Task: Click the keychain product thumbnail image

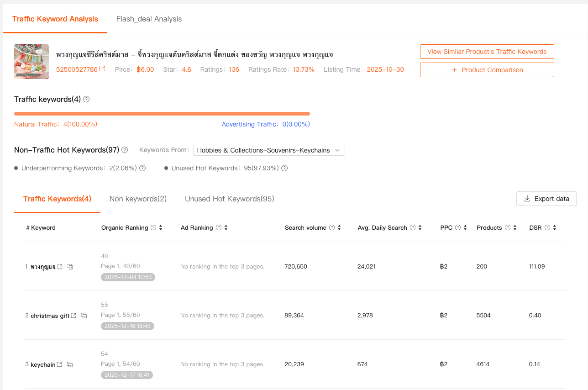Action: click(31, 62)
